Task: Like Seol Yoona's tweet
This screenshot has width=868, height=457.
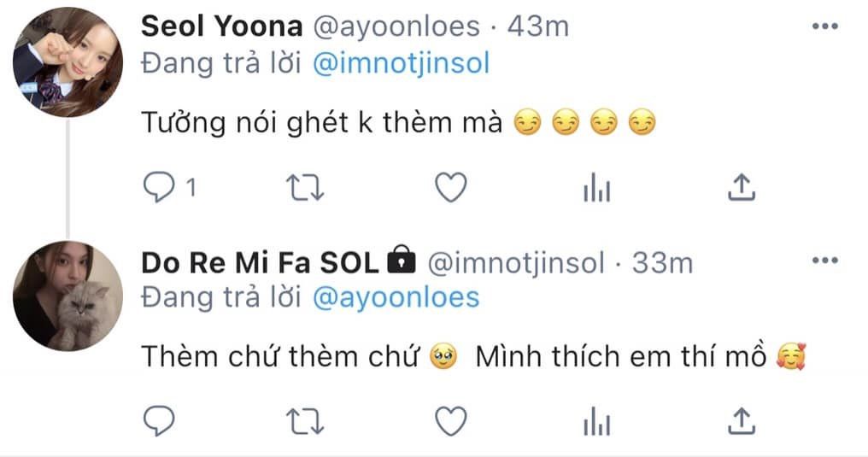Action: point(450,188)
